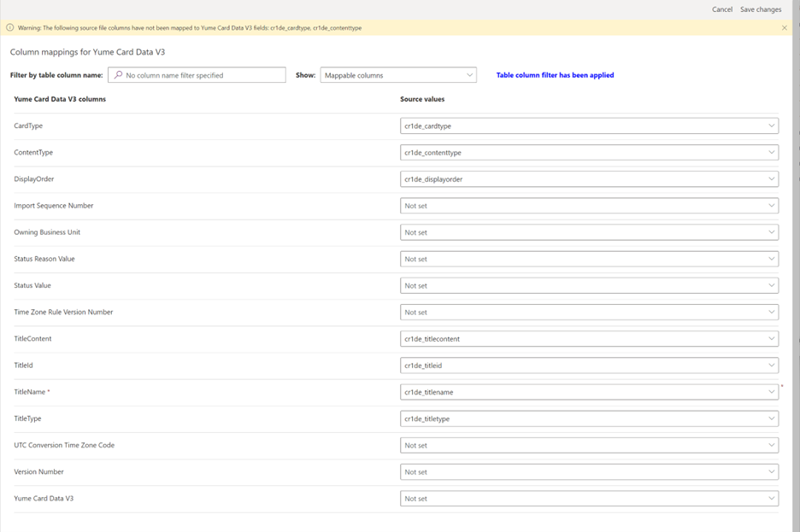Open Status Value source dropdown
The width and height of the screenshot is (800, 532).
pos(589,285)
